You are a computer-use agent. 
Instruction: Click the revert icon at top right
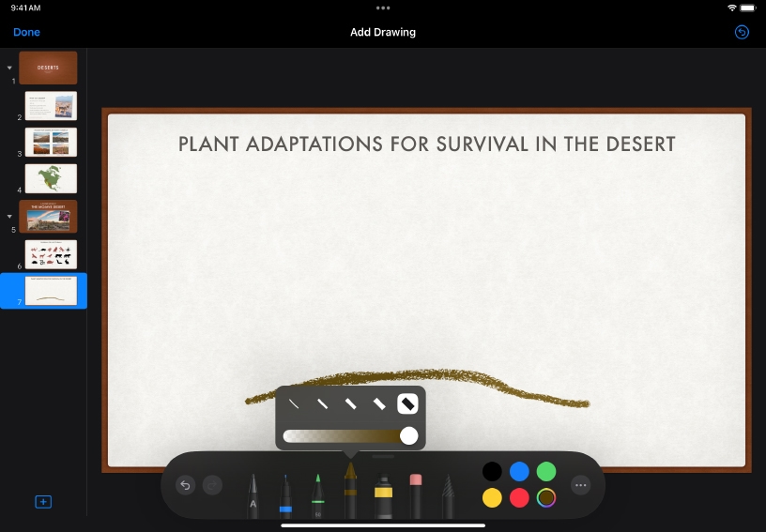tap(742, 32)
